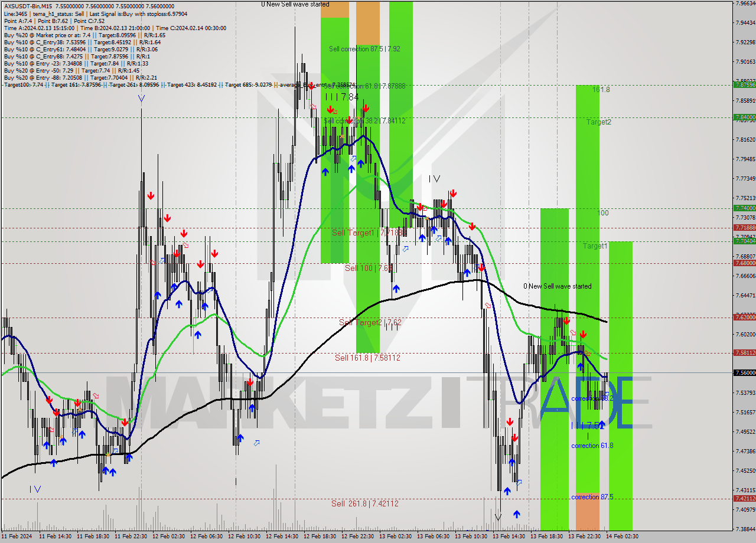756x543 pixels.
Task: Click the red 7.62000 price tag
Action: (744, 318)
